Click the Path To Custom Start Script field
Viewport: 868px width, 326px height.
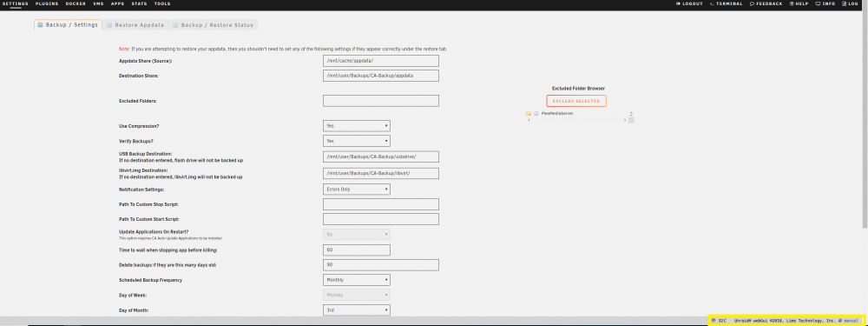[381, 219]
